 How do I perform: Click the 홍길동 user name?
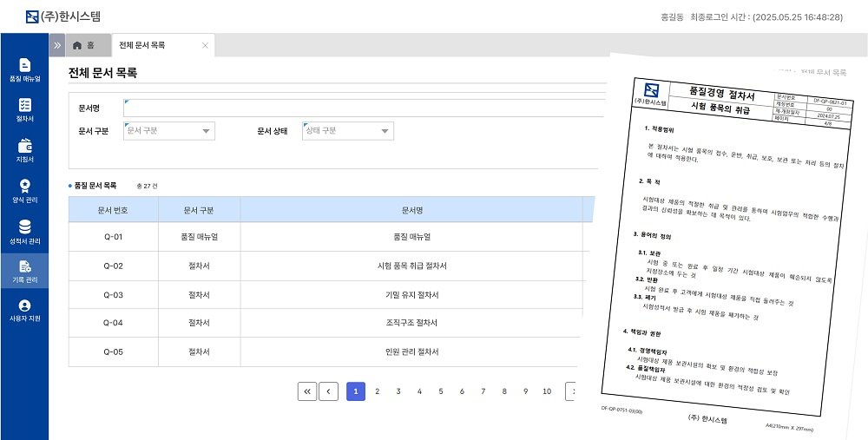pos(672,17)
